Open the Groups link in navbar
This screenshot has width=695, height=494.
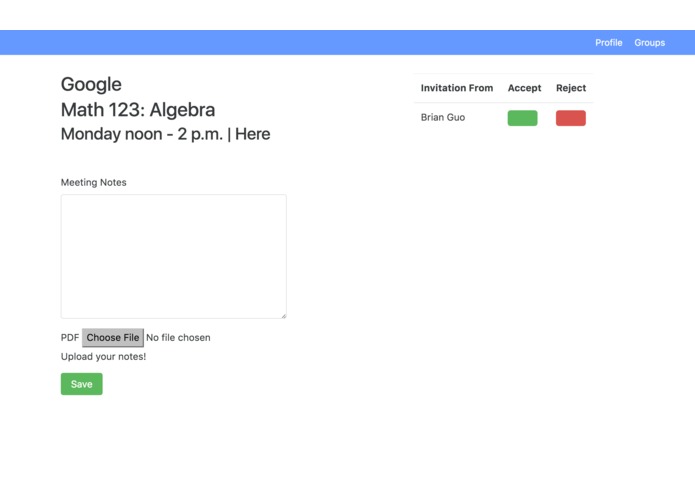coord(649,43)
